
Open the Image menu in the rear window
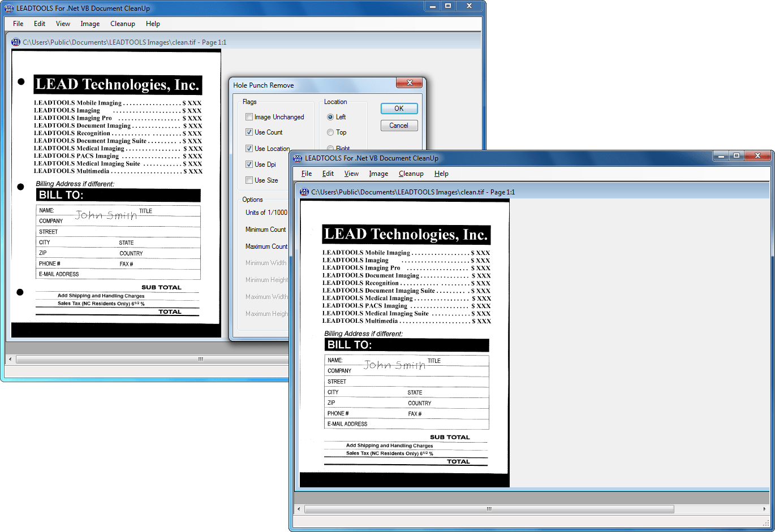(x=90, y=24)
